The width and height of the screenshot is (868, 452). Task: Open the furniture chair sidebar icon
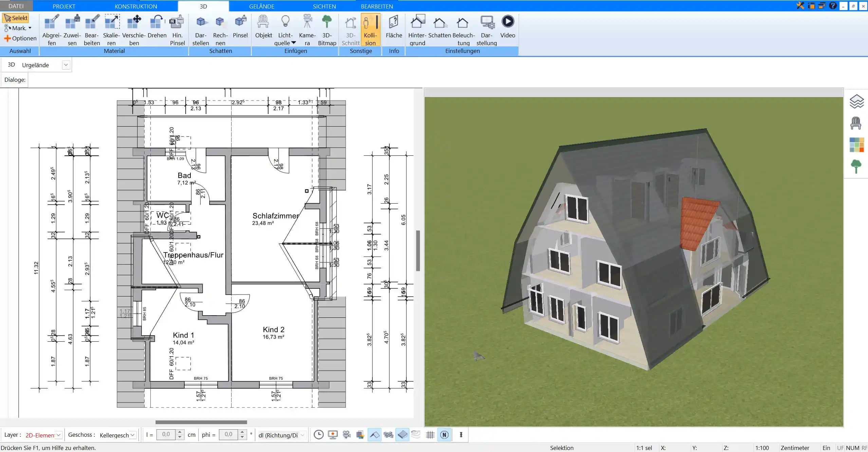[856, 123]
